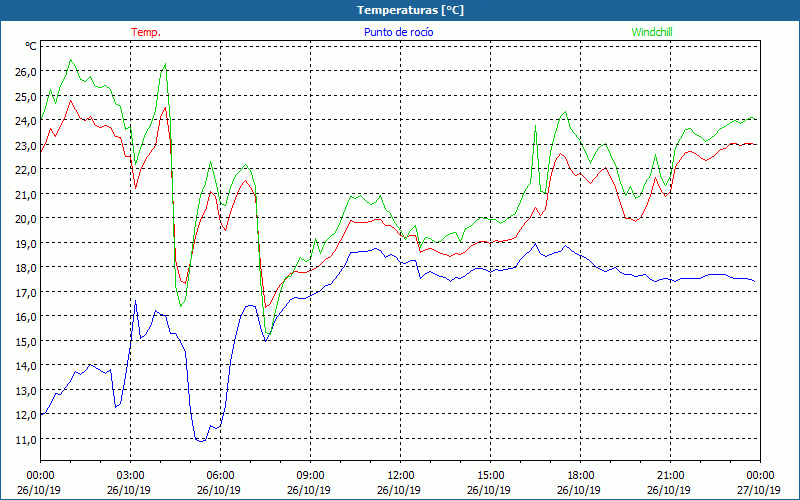Click the 15:00 time axis label
Viewport: 800px width, 500px height.
click(490, 476)
